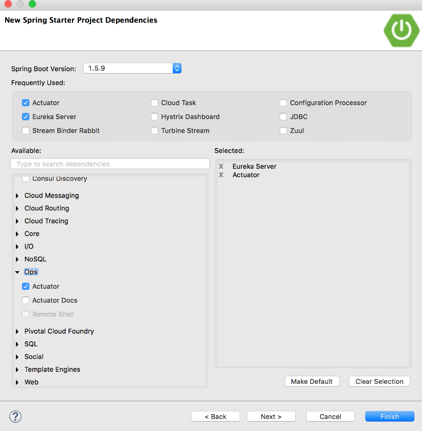Check Actuator Docs checkbox
Screen dimensions: 422x431
tap(26, 300)
